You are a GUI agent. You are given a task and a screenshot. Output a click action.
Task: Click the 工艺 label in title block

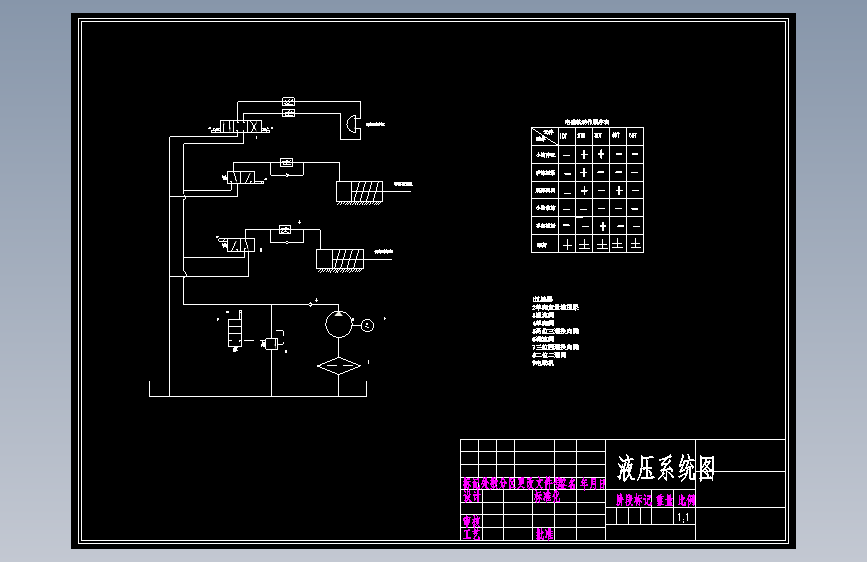click(x=472, y=534)
